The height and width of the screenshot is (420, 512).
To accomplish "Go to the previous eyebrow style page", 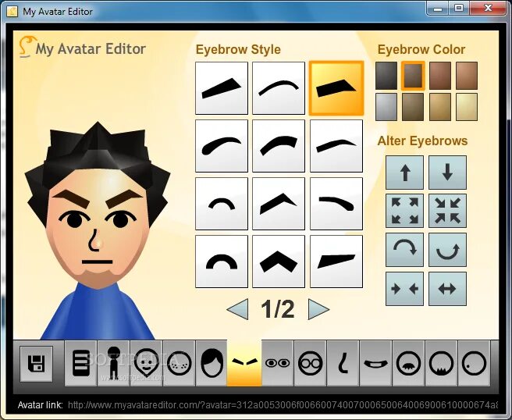I will [x=238, y=309].
